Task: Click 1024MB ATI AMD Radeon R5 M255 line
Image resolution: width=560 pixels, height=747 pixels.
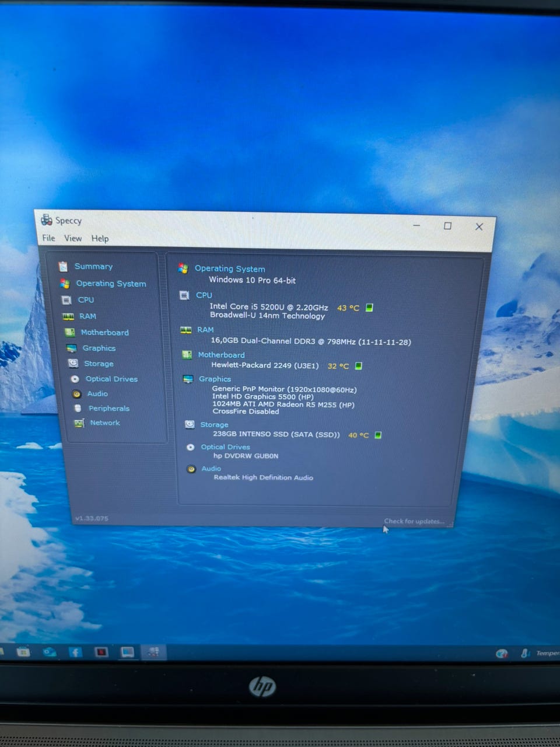Action: 283,404
